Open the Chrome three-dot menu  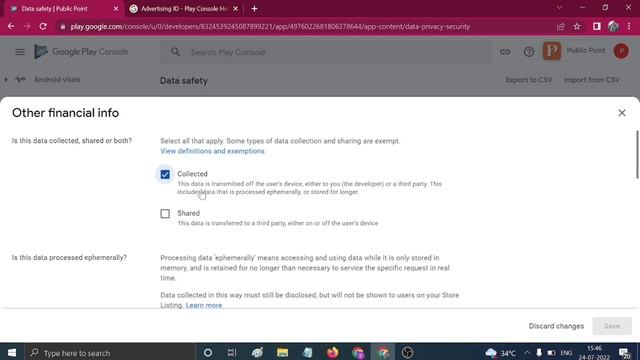pyautogui.click(x=629, y=27)
